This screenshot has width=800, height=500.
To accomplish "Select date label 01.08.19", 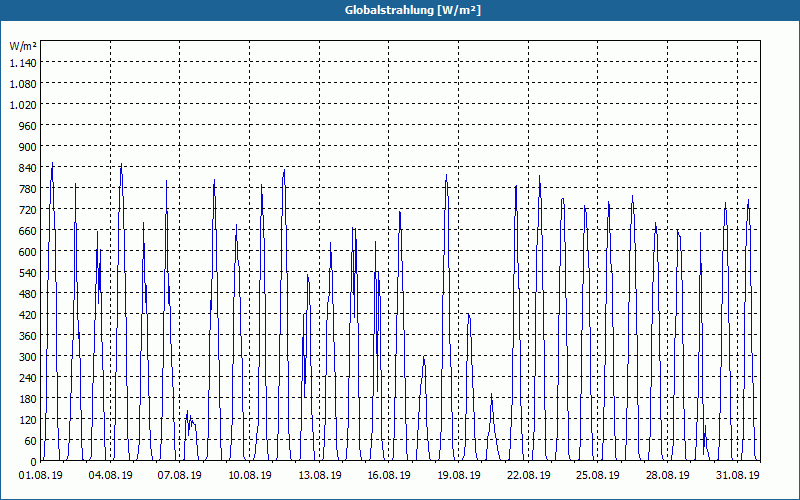I will [x=41, y=475].
